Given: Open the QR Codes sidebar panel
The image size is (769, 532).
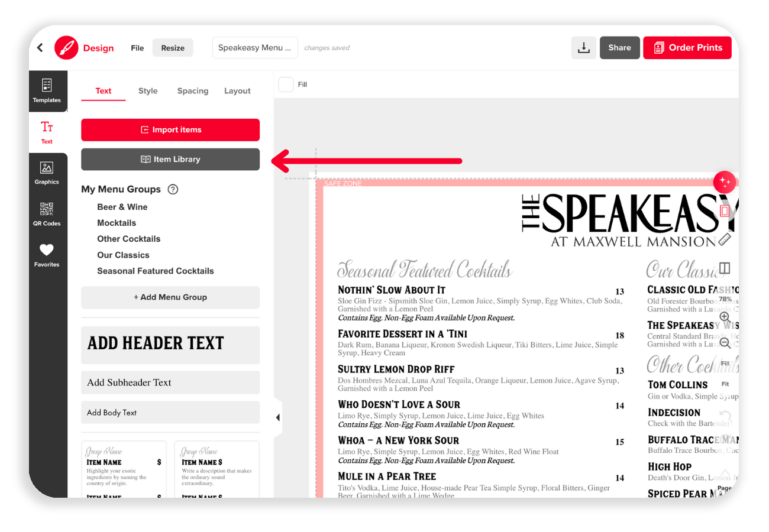Looking at the screenshot, I should tap(47, 215).
